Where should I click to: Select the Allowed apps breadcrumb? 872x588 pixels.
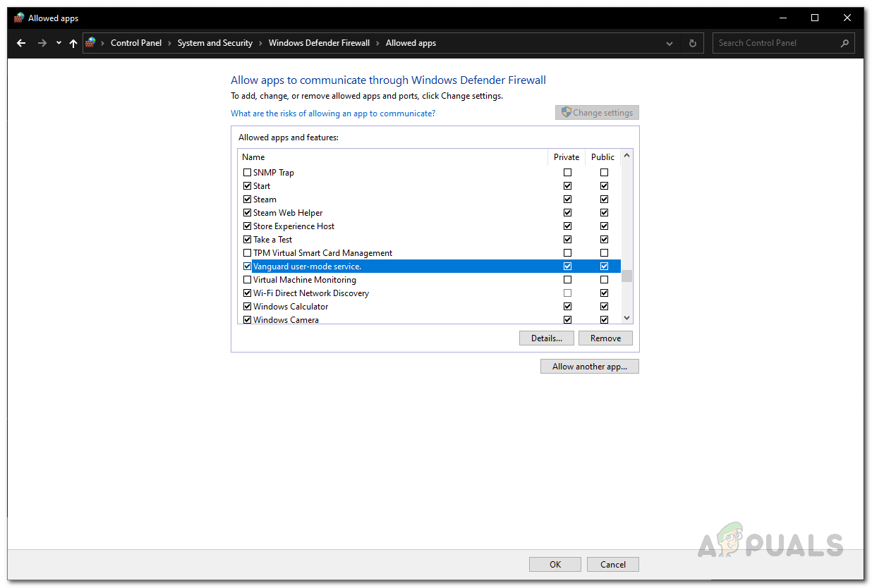pyautogui.click(x=411, y=43)
